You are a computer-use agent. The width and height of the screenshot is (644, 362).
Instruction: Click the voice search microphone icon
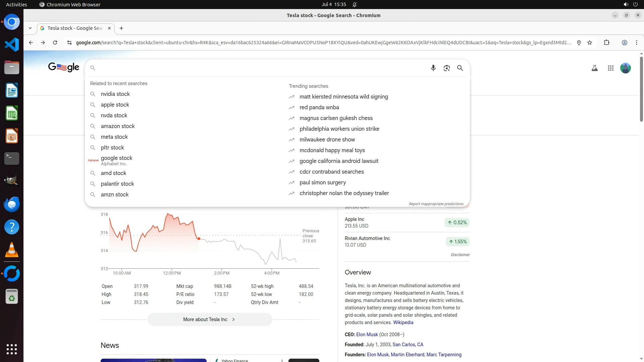point(433,68)
